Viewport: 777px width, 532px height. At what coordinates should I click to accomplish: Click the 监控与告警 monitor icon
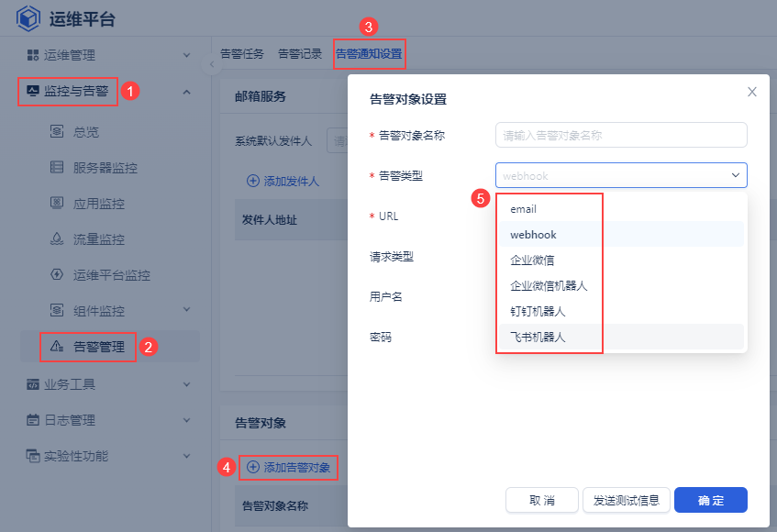33,91
